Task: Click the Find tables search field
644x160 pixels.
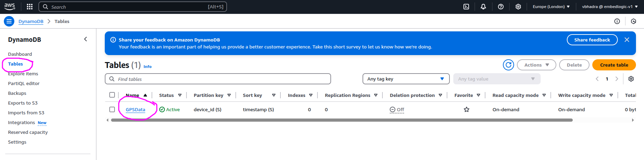Action: click(x=220, y=79)
